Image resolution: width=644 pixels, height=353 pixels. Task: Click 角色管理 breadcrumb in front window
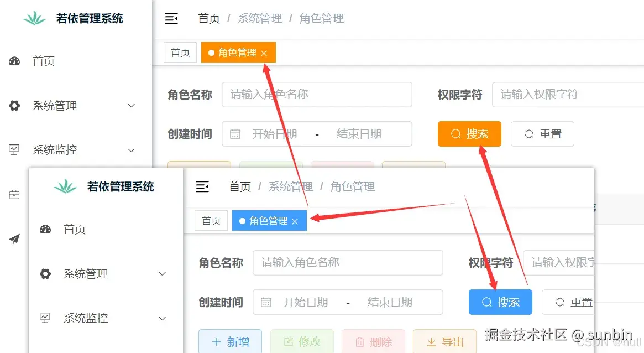point(352,186)
